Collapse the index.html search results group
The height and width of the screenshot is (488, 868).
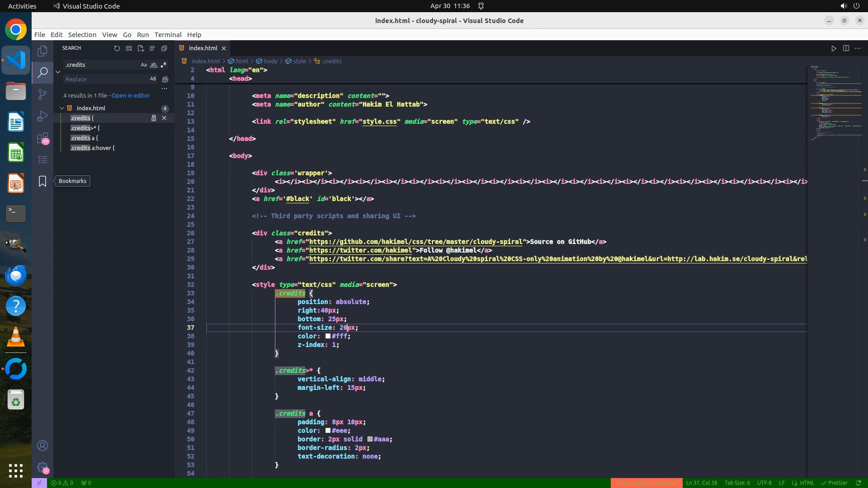click(x=62, y=108)
